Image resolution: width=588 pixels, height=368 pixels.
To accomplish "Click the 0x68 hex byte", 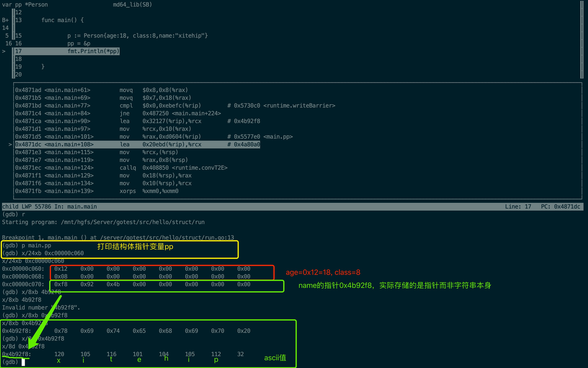I will click(165, 331).
